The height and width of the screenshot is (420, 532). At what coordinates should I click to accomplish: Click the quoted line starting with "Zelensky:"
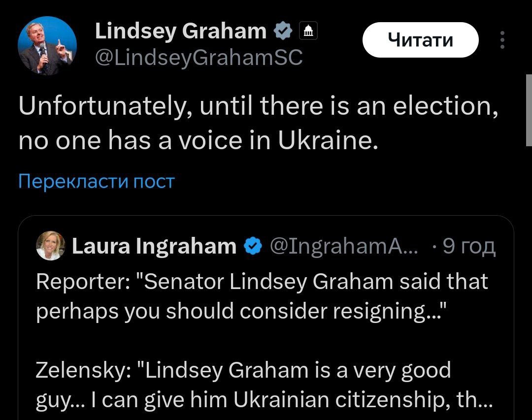(243, 370)
